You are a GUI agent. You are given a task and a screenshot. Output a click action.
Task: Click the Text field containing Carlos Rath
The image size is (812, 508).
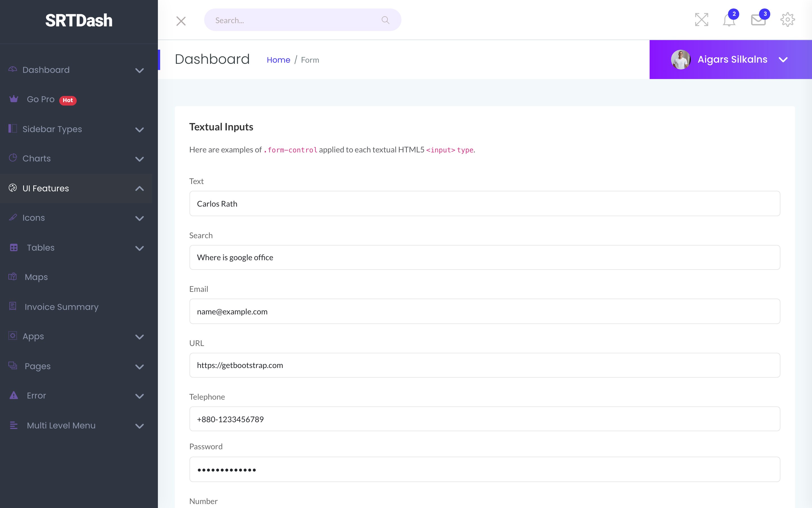(x=484, y=203)
